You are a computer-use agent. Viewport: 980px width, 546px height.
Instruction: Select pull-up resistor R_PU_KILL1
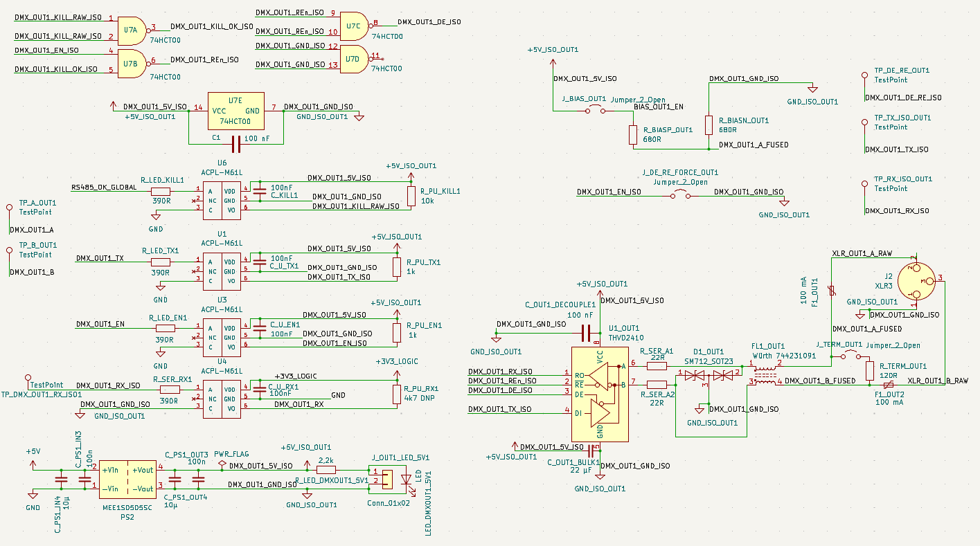point(411,196)
